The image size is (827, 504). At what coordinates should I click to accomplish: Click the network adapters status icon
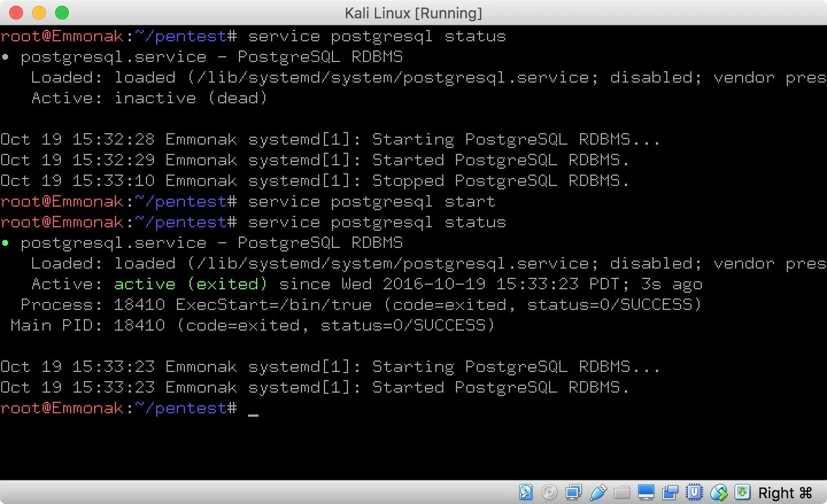point(574,493)
